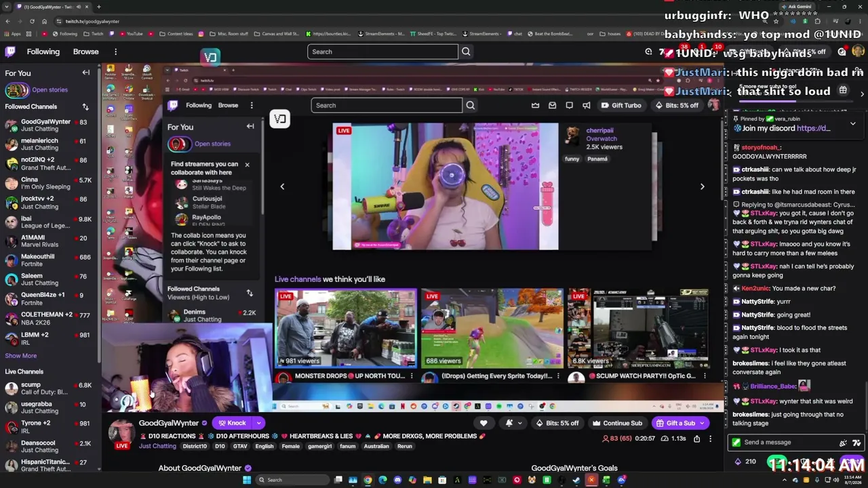Click the District10 tag
This screenshot has width=868, height=488.
point(195,446)
